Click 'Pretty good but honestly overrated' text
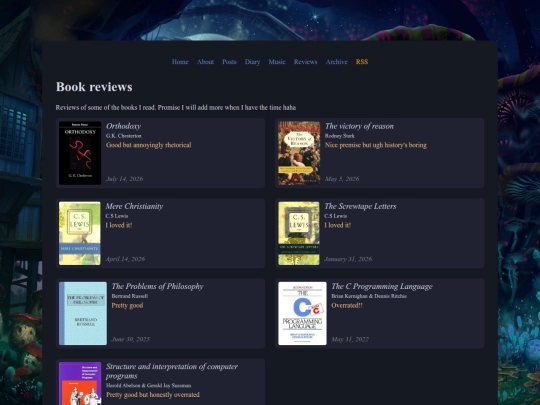 (153, 395)
